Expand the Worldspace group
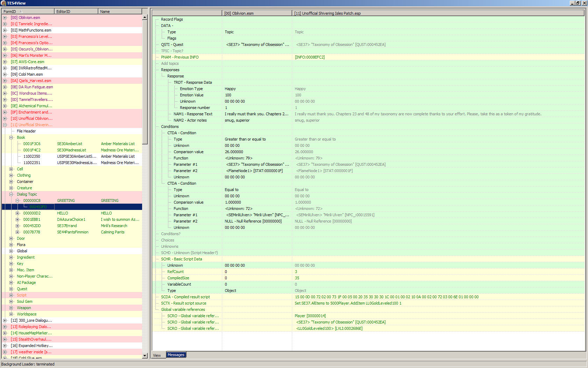The width and height of the screenshot is (588, 368). pyautogui.click(x=11, y=314)
